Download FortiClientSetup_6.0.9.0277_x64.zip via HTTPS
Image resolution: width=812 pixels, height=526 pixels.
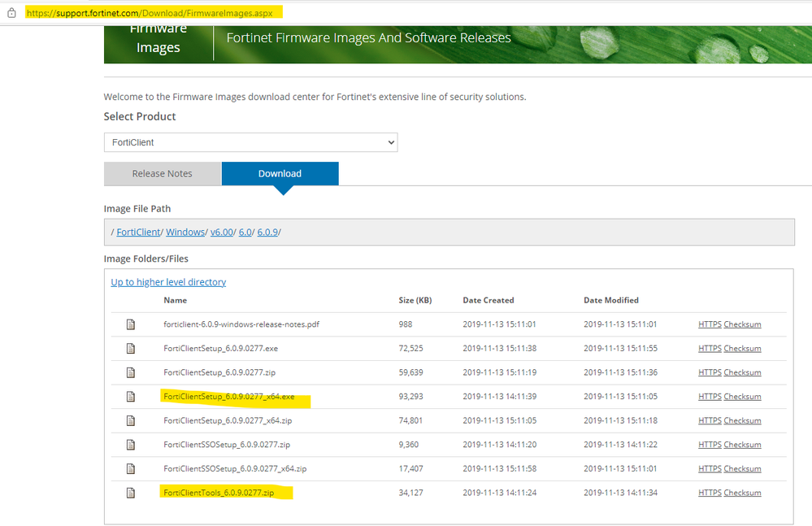[710, 421]
